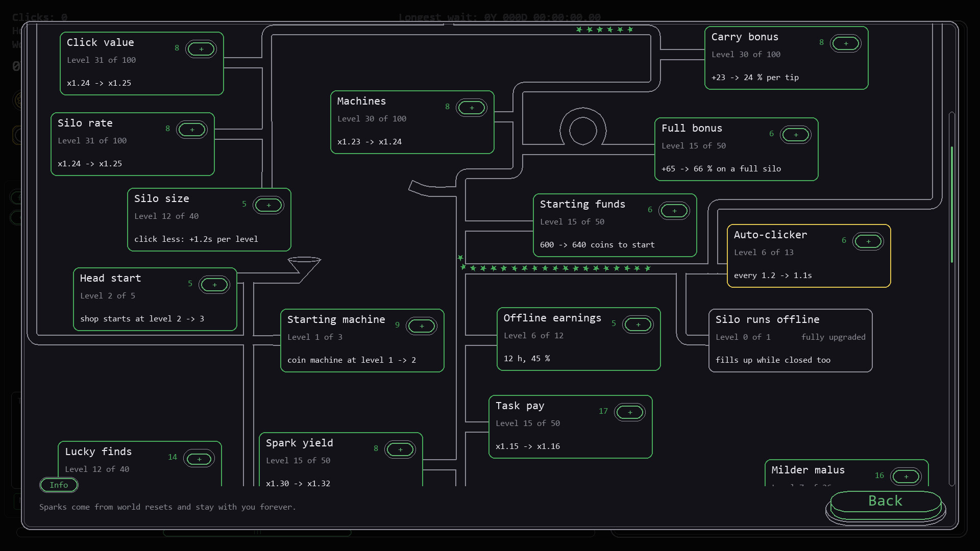Image resolution: width=980 pixels, height=551 pixels.
Task: Upgrade Task pay
Action: (630, 413)
